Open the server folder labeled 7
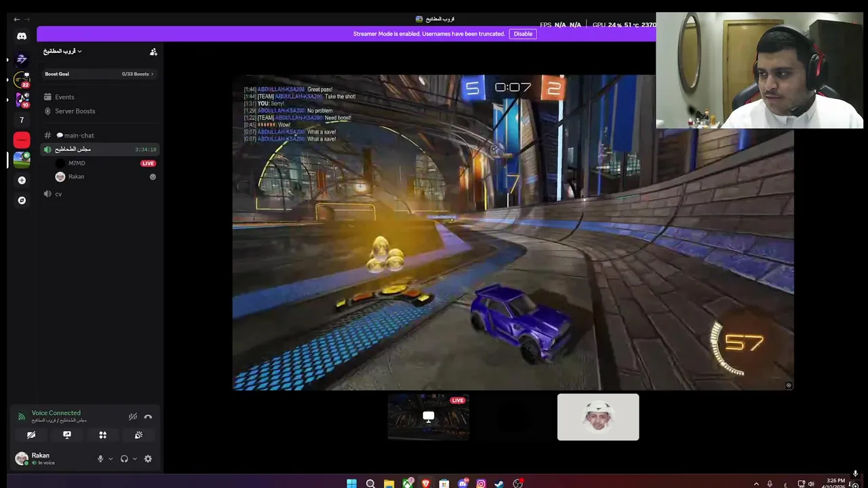 click(22, 120)
